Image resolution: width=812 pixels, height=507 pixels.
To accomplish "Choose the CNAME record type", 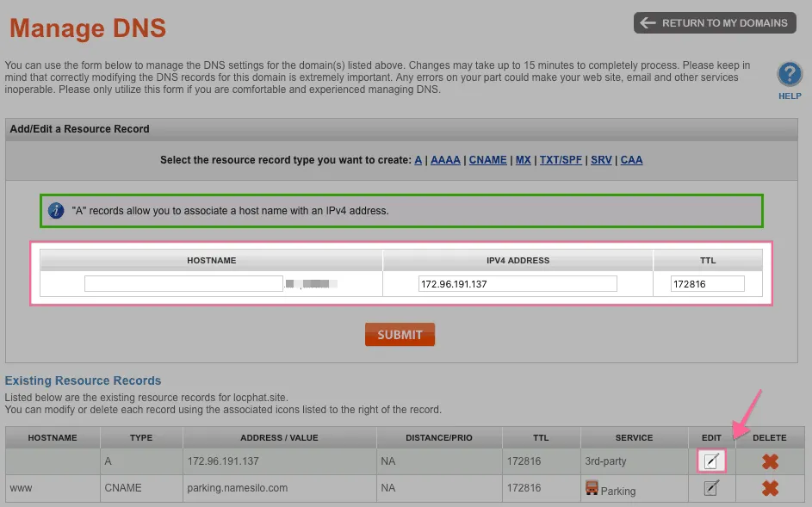I will click(x=488, y=160).
